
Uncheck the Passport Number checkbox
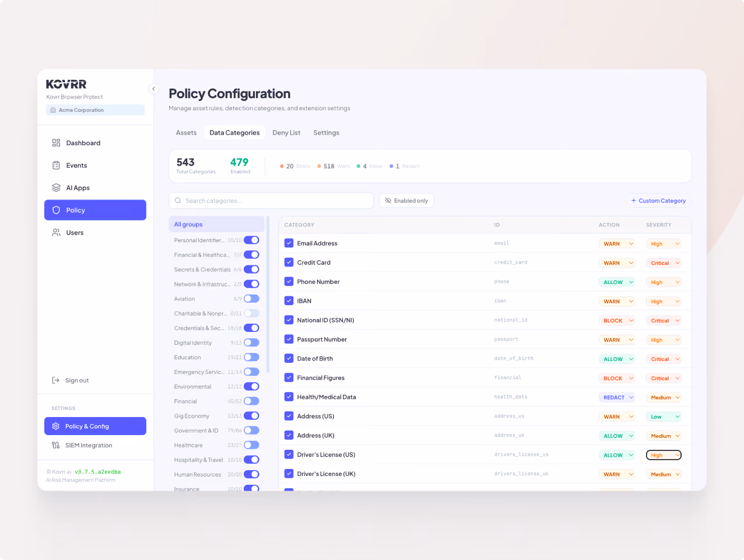pos(289,339)
